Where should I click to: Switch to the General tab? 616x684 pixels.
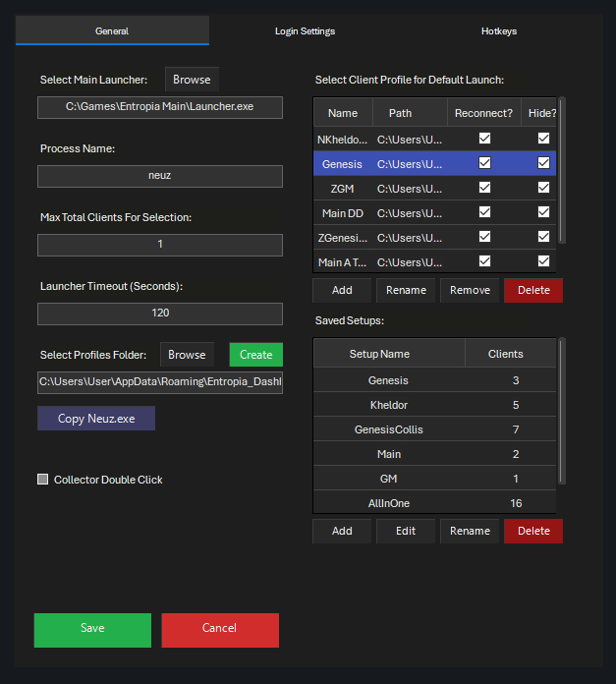coord(112,30)
